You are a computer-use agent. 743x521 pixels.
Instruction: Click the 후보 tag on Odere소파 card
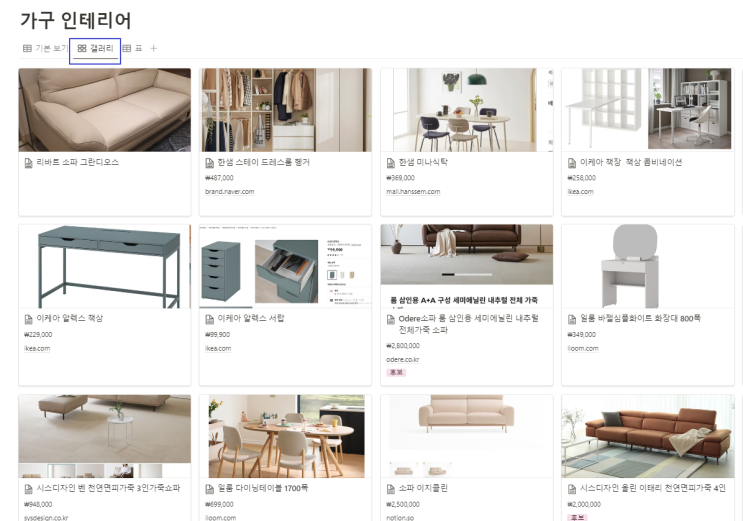[396, 373]
